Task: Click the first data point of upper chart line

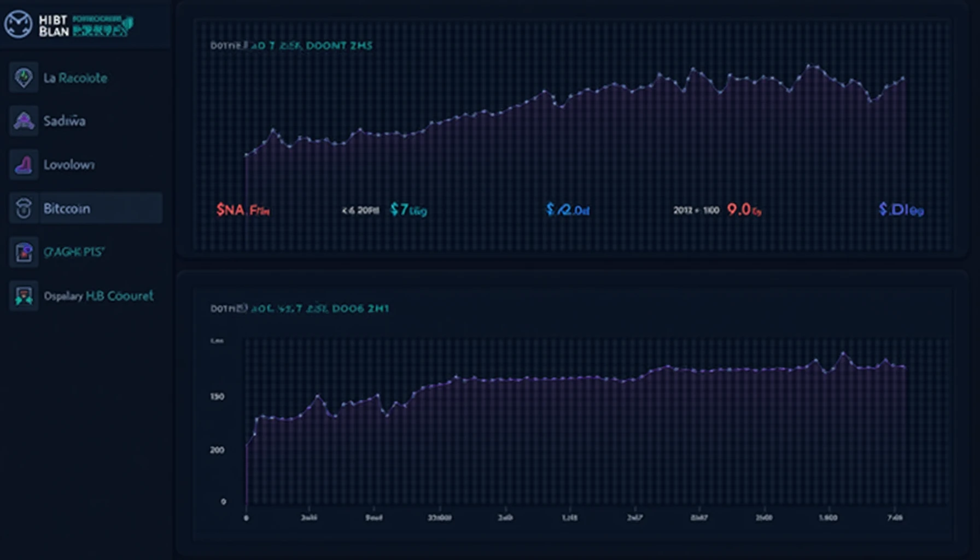Action: pyautogui.click(x=246, y=155)
